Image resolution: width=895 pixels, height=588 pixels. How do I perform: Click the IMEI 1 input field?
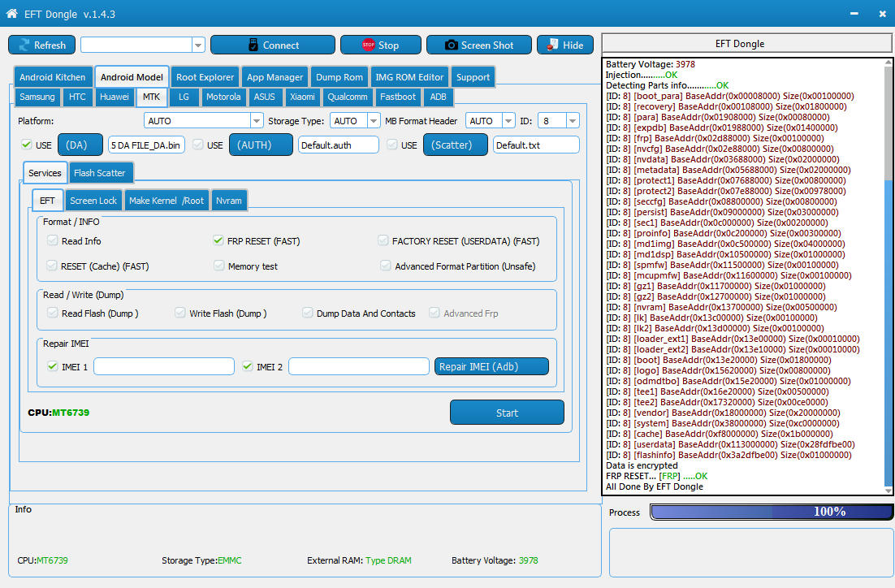(x=164, y=366)
